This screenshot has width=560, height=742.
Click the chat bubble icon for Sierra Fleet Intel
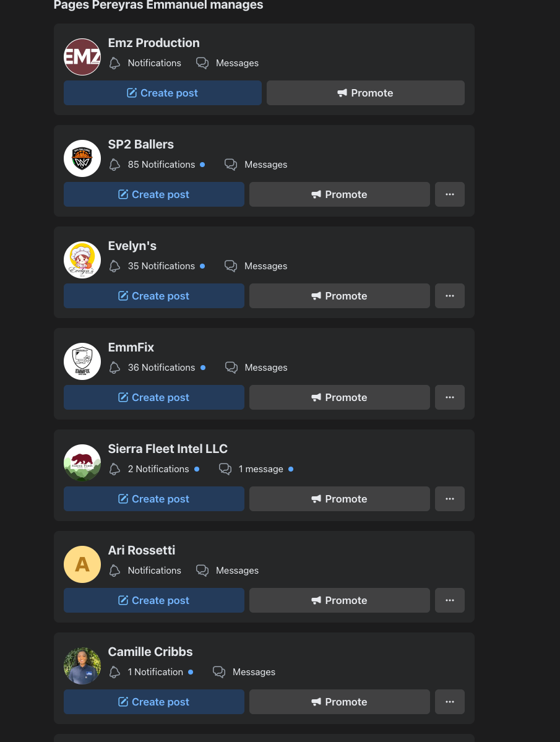[x=225, y=469]
